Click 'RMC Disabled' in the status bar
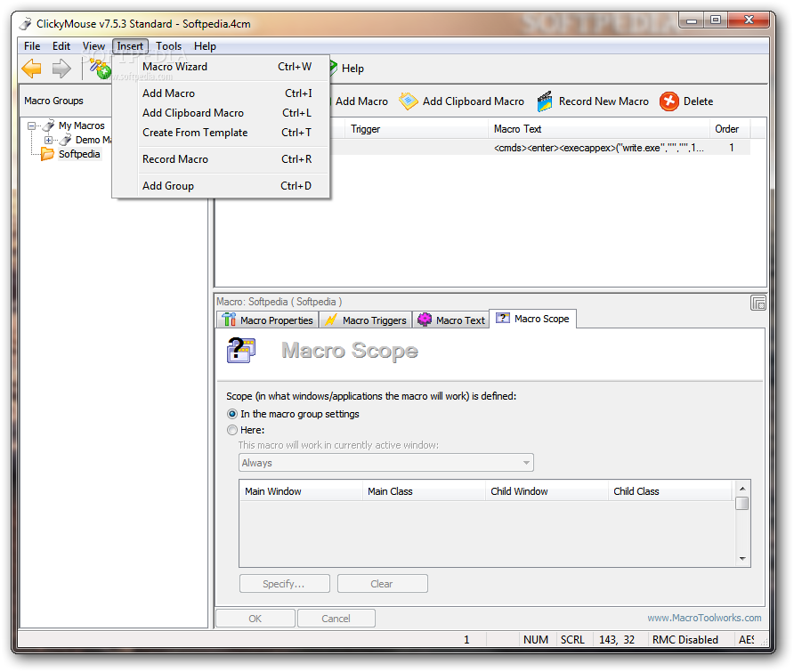The image size is (794, 672). coord(685,640)
